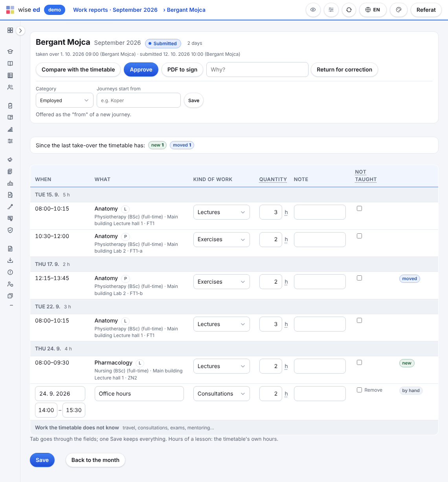Tick Not Taught for 12:15–13:45 Anatomy
This screenshot has height=482, width=448.
coord(359,278)
